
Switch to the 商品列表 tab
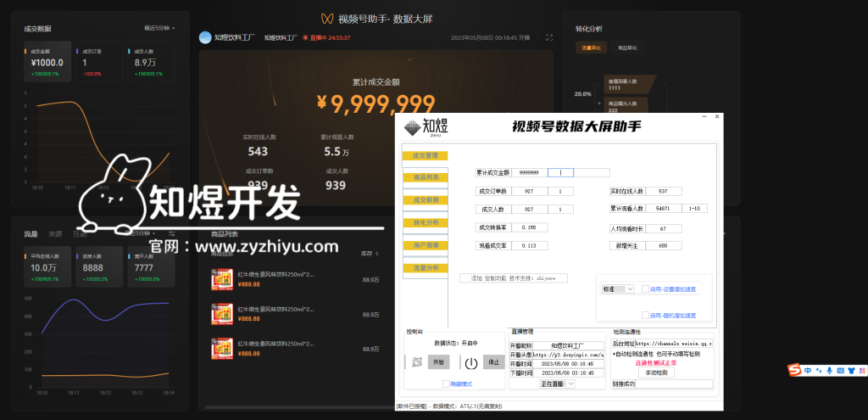425,177
